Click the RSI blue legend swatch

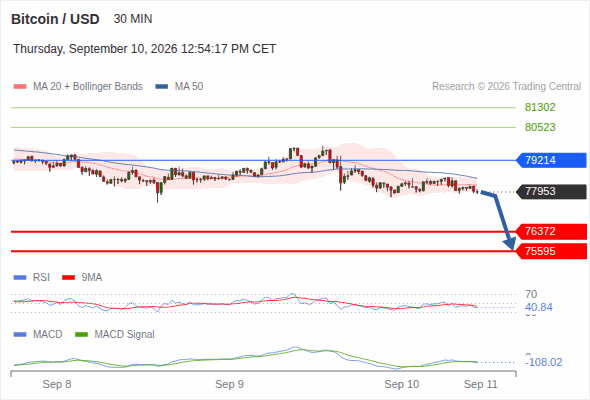pos(20,278)
